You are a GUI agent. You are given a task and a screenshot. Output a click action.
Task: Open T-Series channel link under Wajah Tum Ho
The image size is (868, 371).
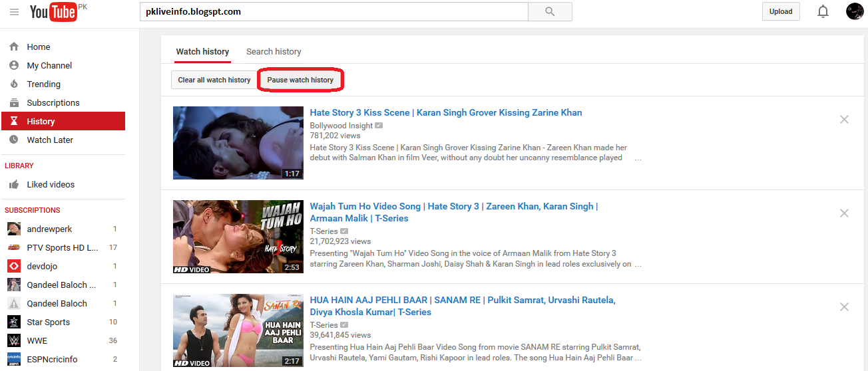click(324, 231)
